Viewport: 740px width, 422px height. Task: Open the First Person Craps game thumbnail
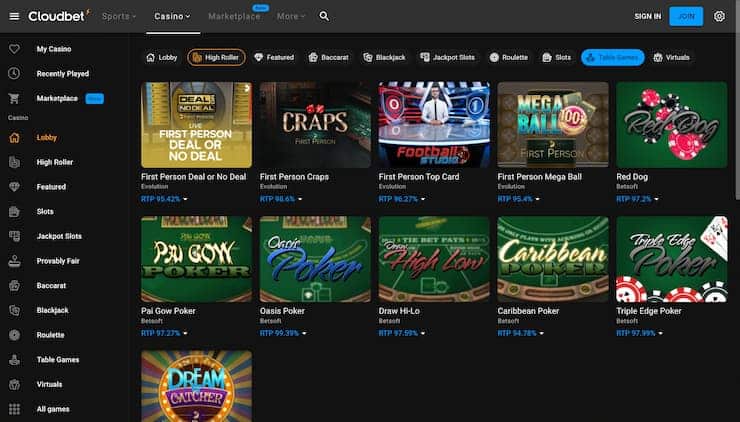[315, 125]
